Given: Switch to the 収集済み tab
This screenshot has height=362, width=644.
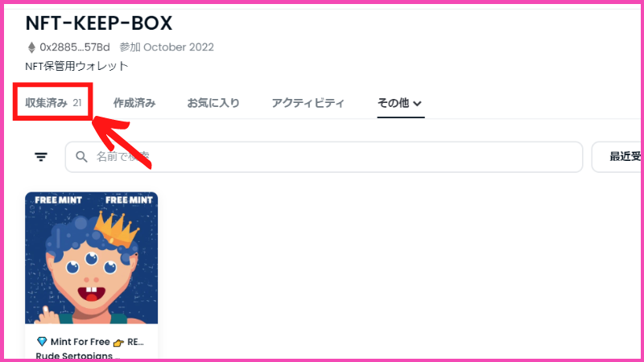Looking at the screenshot, I should (x=53, y=103).
